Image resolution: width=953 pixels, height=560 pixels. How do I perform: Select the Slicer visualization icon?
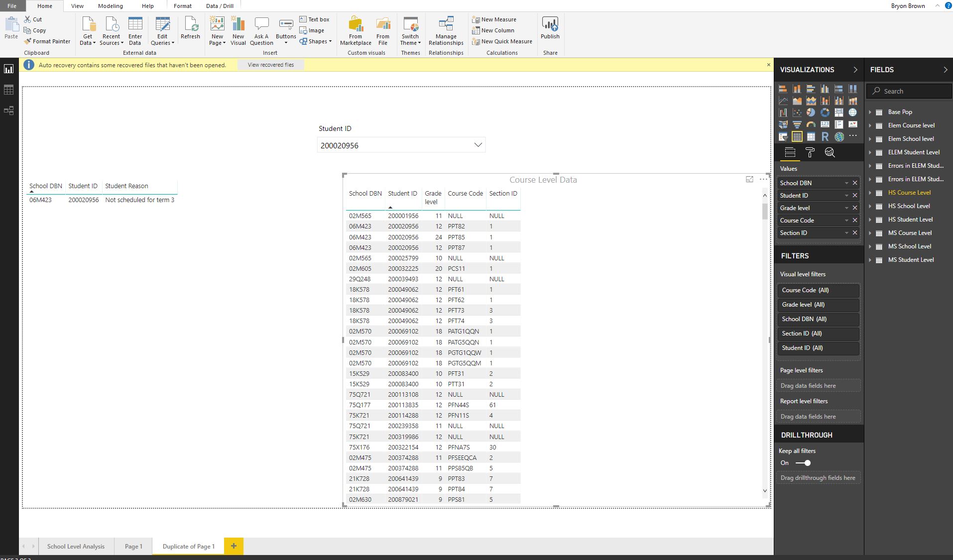(x=783, y=136)
